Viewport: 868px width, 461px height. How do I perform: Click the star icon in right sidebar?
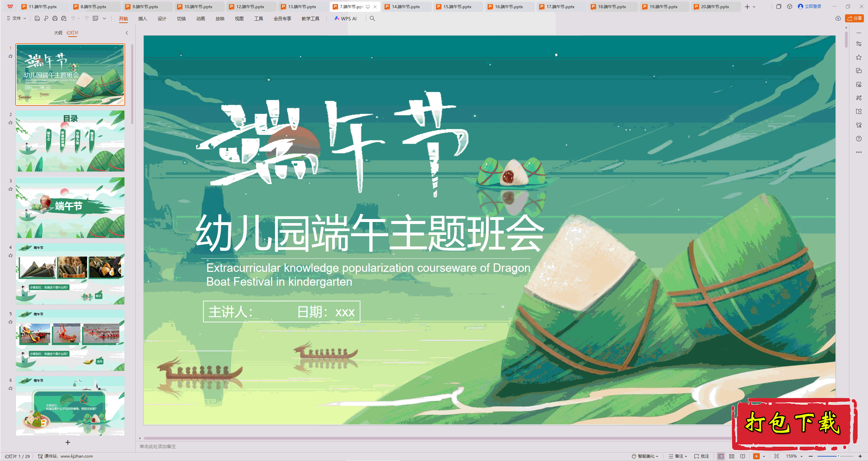859,57
